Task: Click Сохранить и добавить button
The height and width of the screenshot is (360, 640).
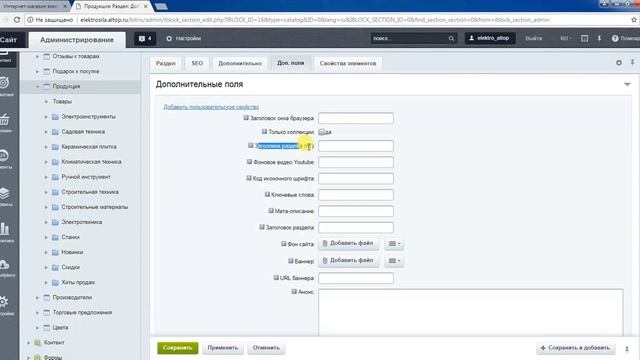Action: pos(576,348)
